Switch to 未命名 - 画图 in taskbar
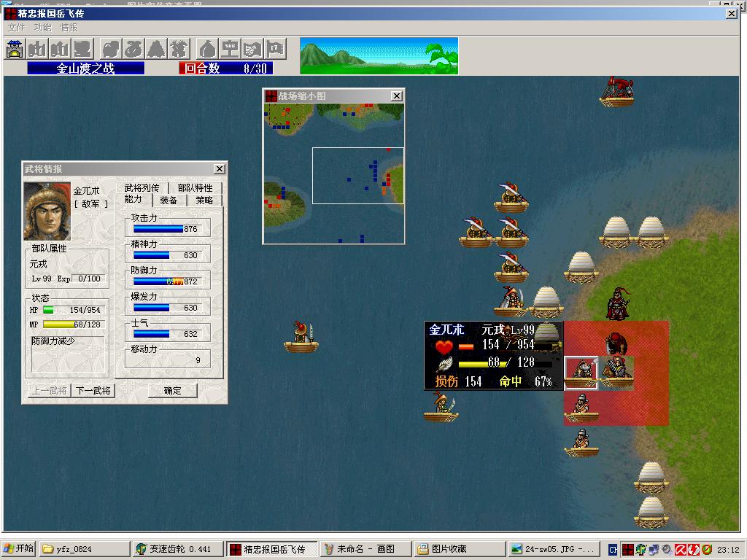747x560 pixels. tap(365, 549)
